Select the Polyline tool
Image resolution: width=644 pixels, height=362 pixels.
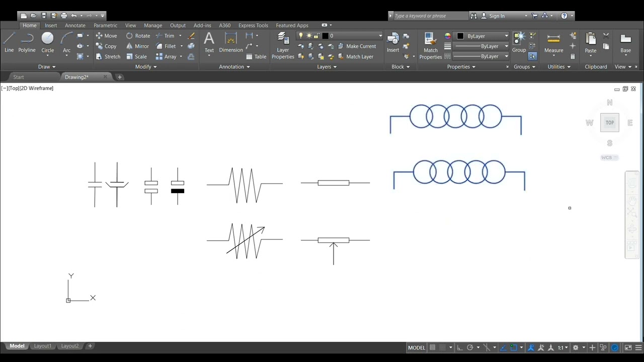coord(27,42)
